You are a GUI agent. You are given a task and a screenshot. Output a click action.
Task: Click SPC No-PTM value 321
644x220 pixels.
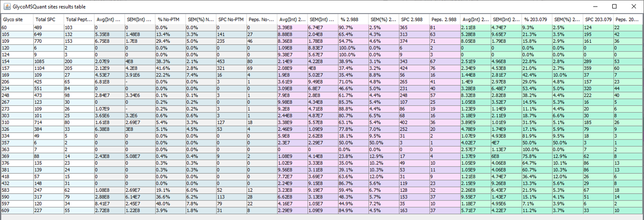click(231, 67)
